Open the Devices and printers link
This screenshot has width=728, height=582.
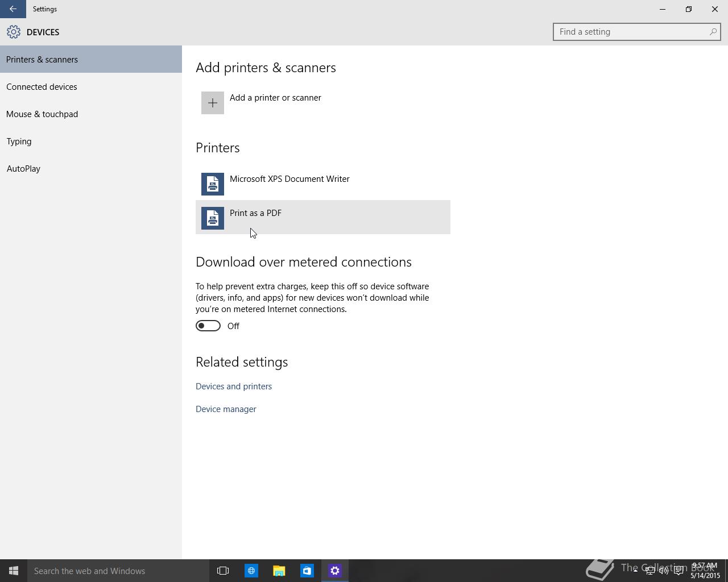click(x=234, y=386)
